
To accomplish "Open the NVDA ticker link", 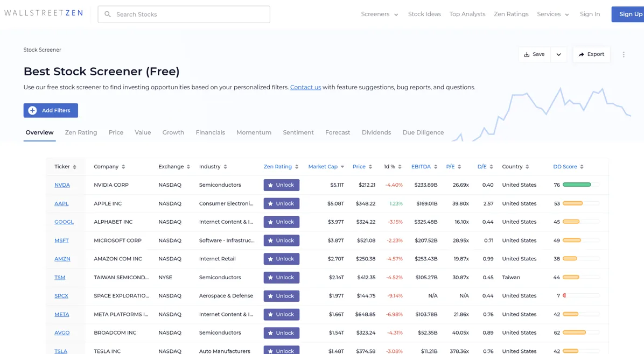I will click(62, 185).
